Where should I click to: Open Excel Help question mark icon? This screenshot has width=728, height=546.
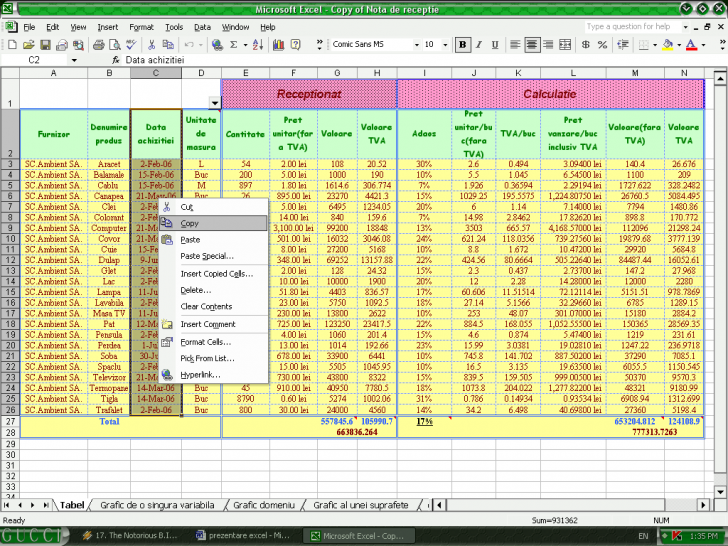click(x=295, y=45)
